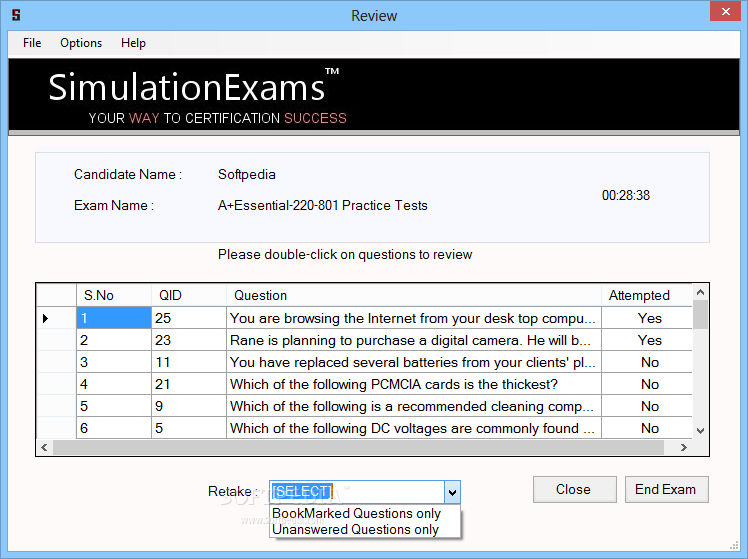This screenshot has height=559, width=748.
Task: Click the Attempted column header
Action: pos(647,295)
